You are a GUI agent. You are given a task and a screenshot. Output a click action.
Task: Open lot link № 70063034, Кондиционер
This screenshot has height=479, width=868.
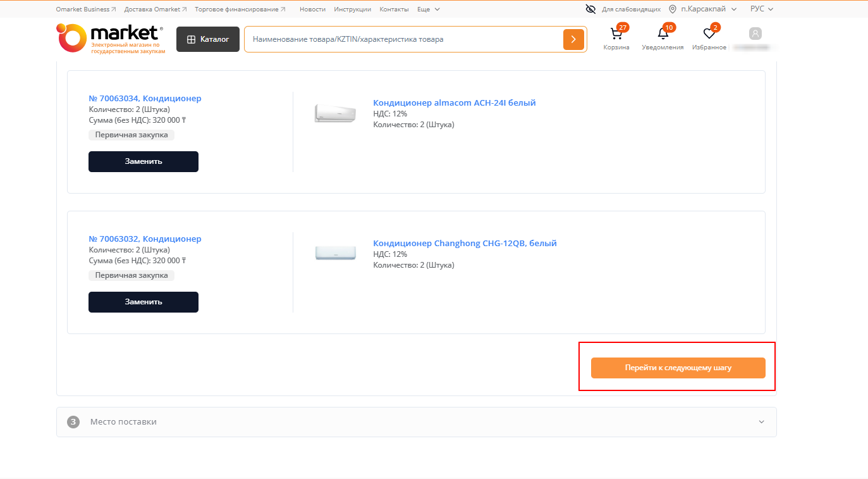[x=145, y=98]
